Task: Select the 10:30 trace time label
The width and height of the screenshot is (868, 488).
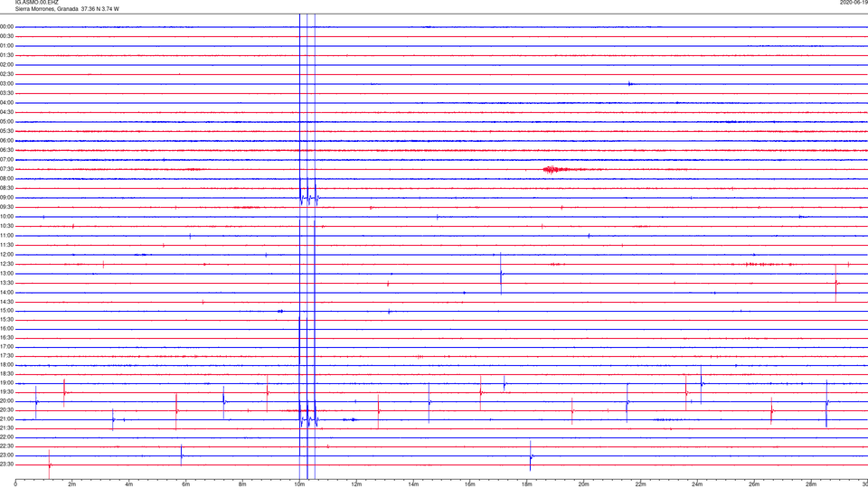Action: click(6, 226)
